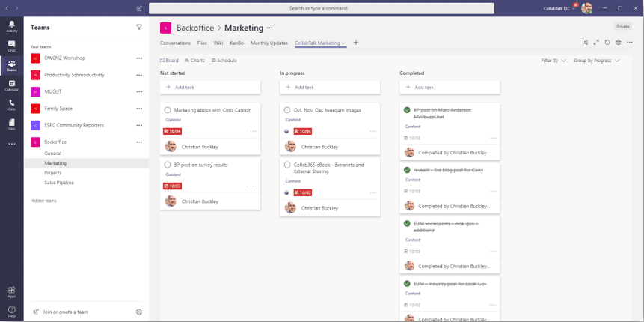The width and height of the screenshot is (644, 322).
Task: Click the new chat compose icon
Action: point(139,8)
